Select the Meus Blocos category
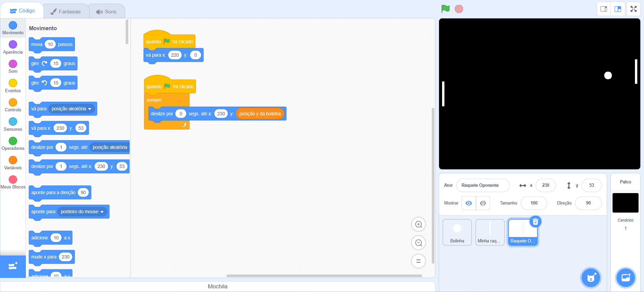Screen dimensions: 644x292 point(13,182)
